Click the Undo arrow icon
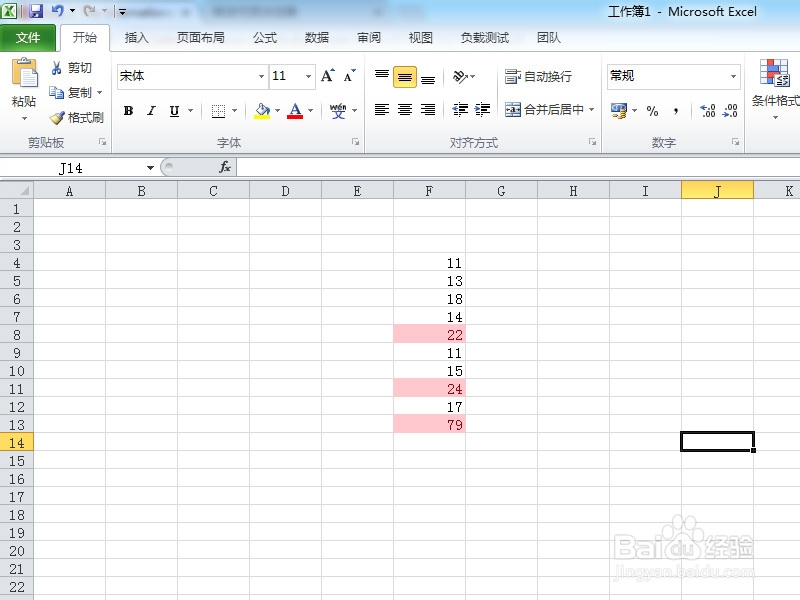The width and height of the screenshot is (800, 600). 57,9
